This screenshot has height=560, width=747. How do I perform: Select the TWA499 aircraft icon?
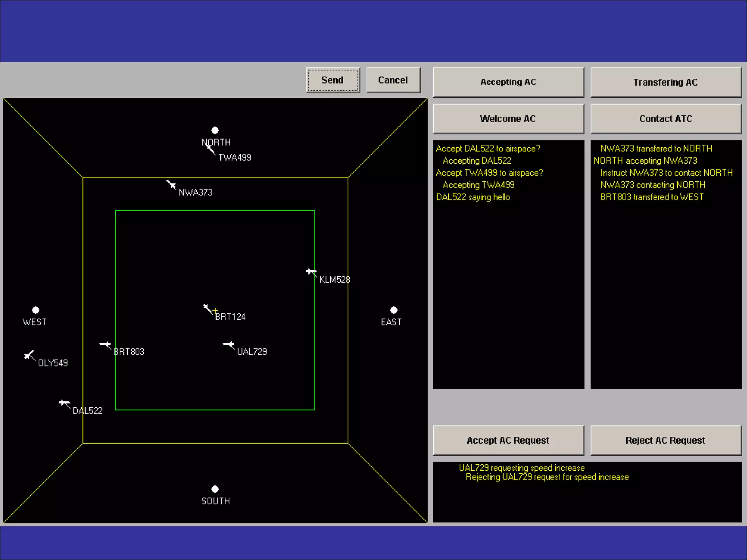(x=210, y=148)
